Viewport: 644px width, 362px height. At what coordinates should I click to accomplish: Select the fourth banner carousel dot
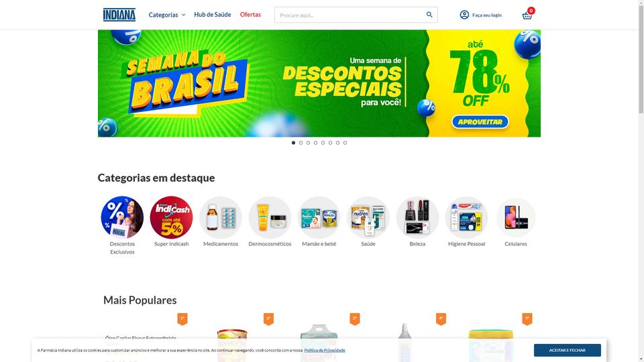click(x=315, y=143)
